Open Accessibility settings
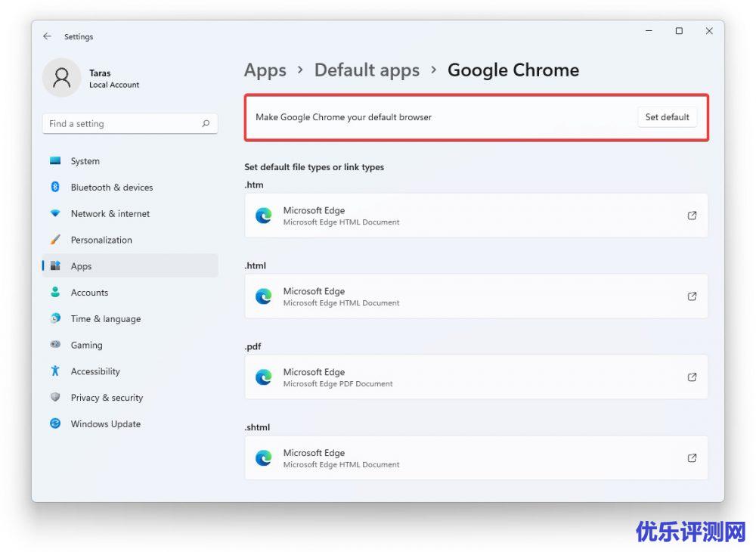756x552 pixels. pyautogui.click(x=130, y=371)
